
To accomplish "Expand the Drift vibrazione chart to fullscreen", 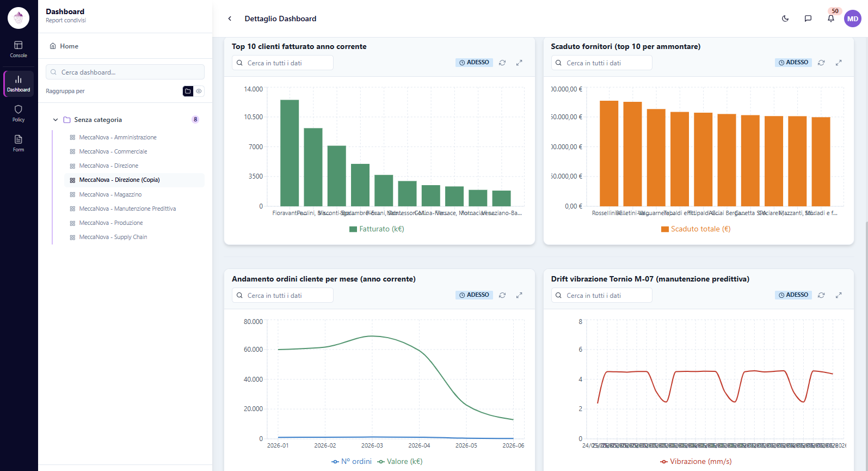I will [x=839, y=295].
